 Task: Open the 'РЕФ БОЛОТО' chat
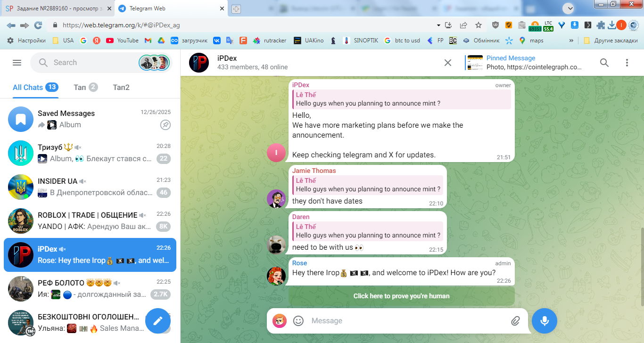coord(90,289)
